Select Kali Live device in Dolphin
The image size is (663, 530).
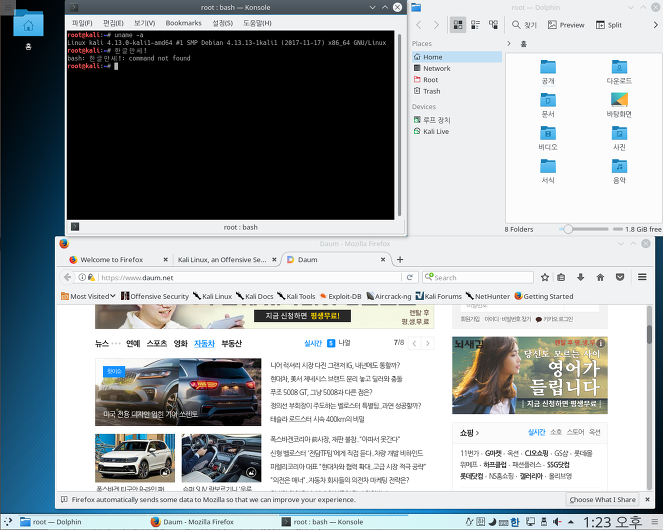point(457,132)
